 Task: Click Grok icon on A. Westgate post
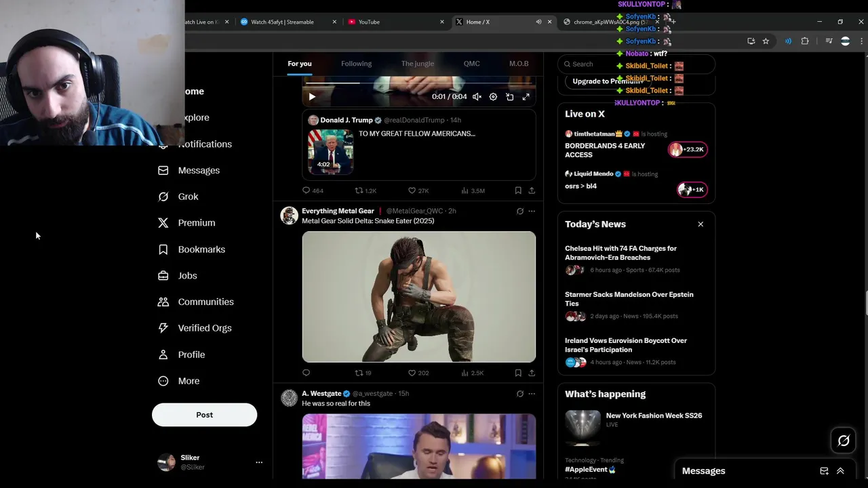(520, 393)
